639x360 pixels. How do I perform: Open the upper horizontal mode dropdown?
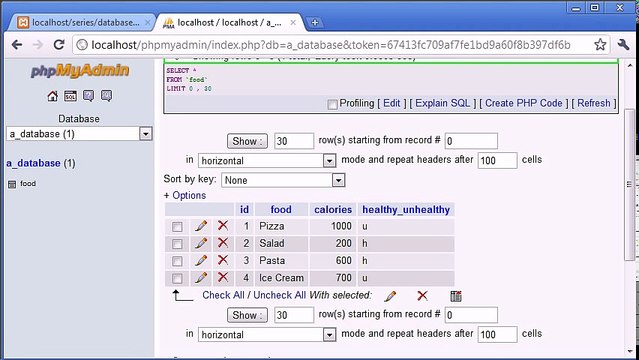click(x=267, y=161)
